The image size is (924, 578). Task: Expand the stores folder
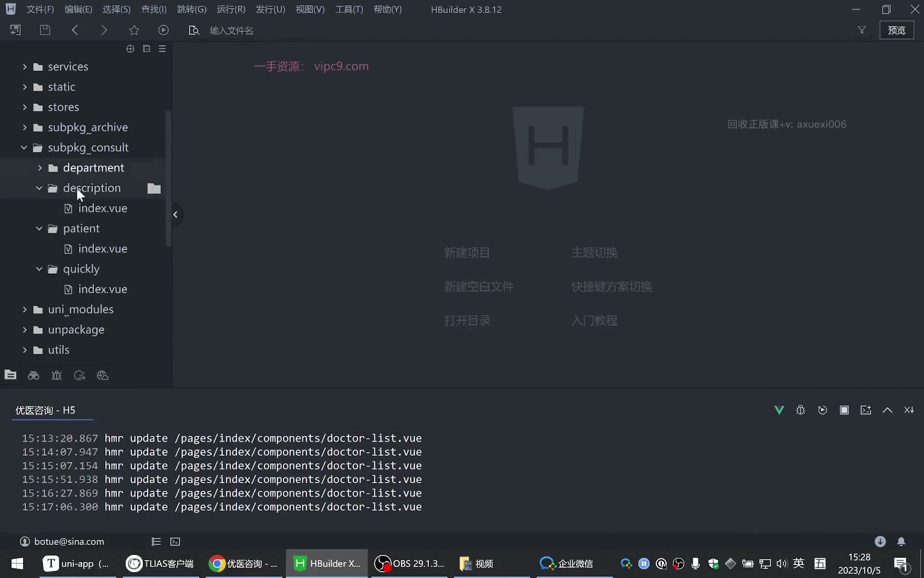coord(25,107)
